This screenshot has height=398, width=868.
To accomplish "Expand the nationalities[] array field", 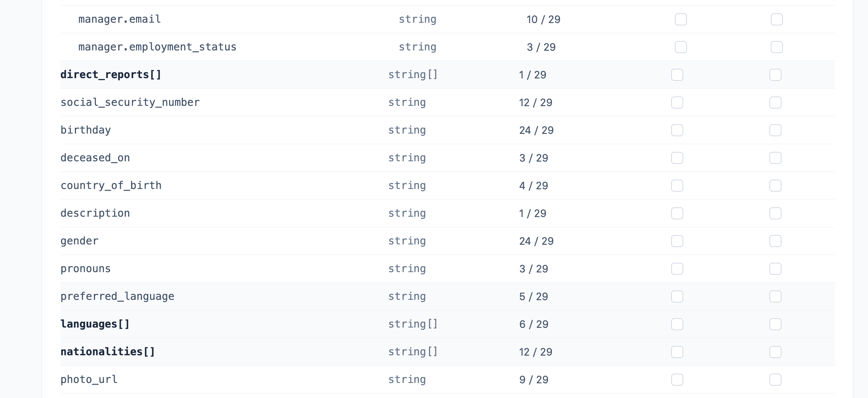I will [x=108, y=352].
